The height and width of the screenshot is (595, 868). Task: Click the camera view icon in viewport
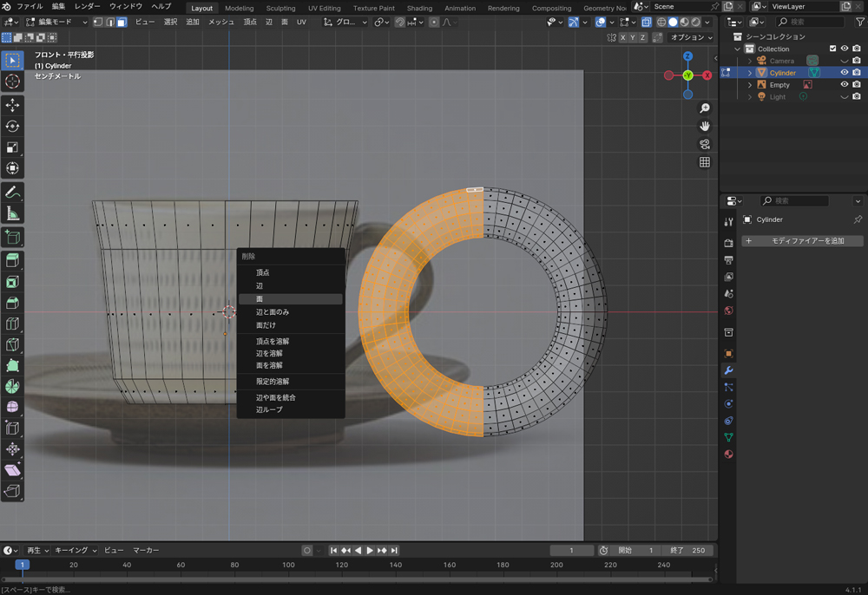click(705, 144)
